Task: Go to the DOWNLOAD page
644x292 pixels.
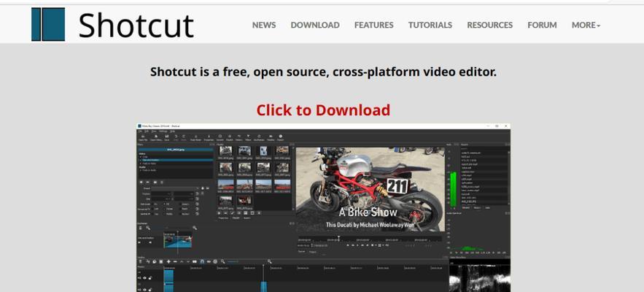Action: [315, 25]
